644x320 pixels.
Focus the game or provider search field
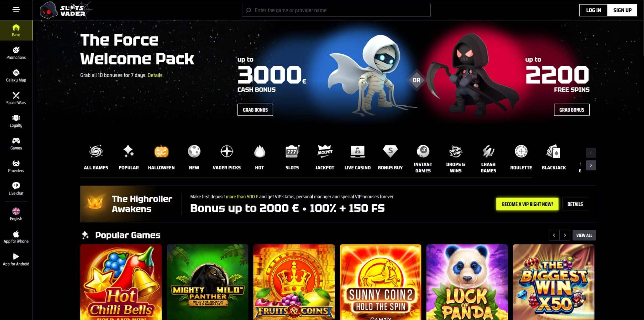coord(336,10)
